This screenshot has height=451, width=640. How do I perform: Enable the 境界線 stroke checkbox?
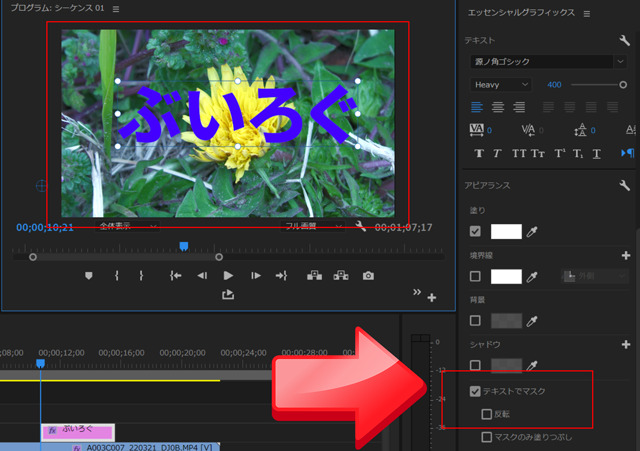pos(475,276)
